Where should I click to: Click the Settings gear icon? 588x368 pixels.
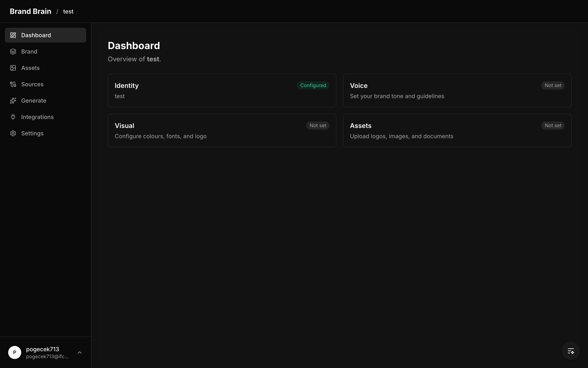(13, 133)
